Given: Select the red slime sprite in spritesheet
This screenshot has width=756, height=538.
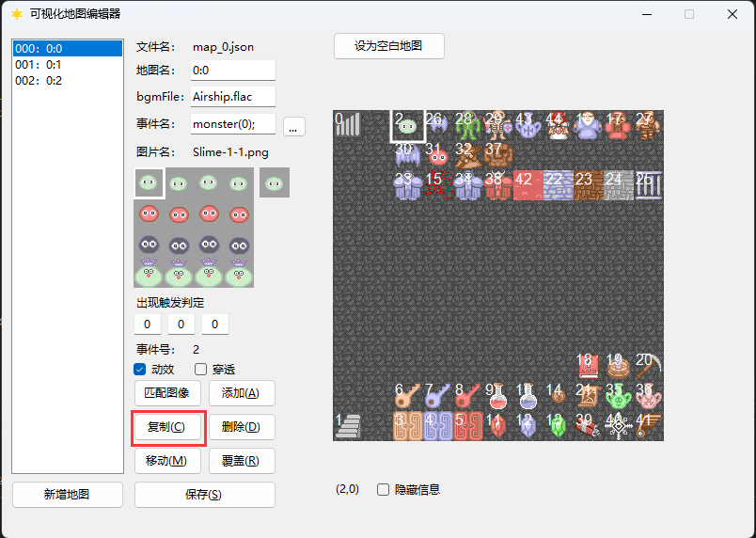Looking at the screenshot, I should 149,214.
